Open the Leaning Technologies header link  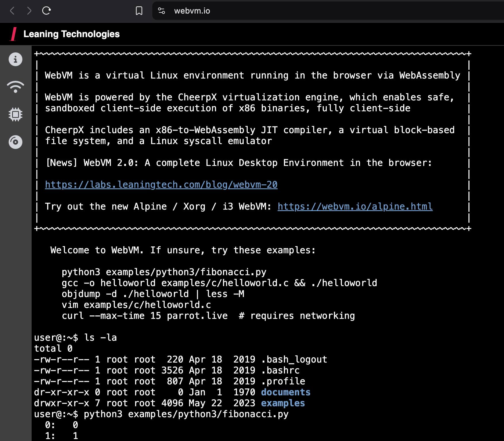point(72,34)
